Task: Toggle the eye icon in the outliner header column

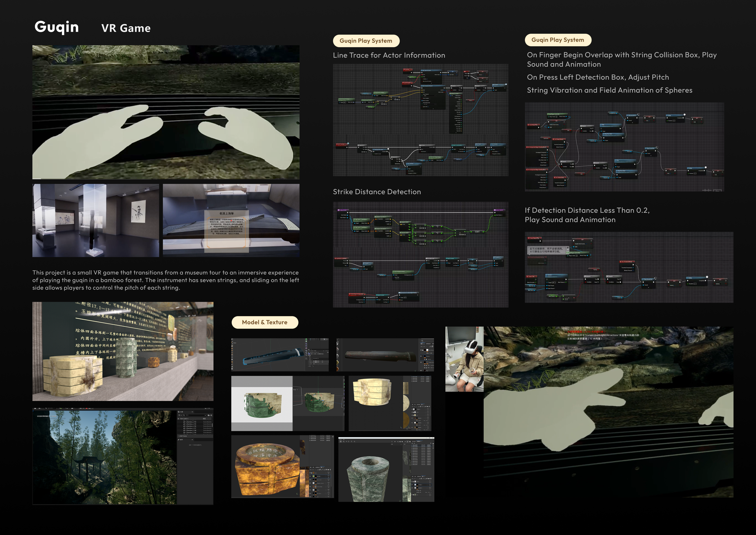Action: coord(179,419)
